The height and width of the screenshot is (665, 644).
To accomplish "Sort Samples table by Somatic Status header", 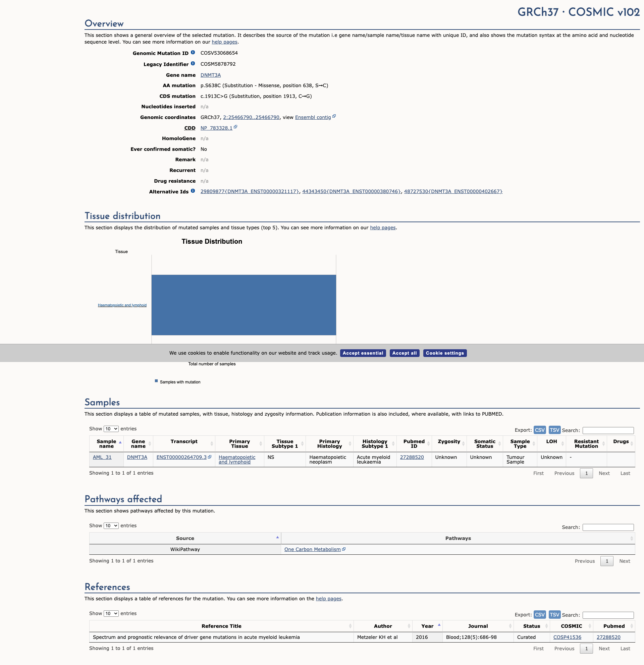I will (484, 444).
